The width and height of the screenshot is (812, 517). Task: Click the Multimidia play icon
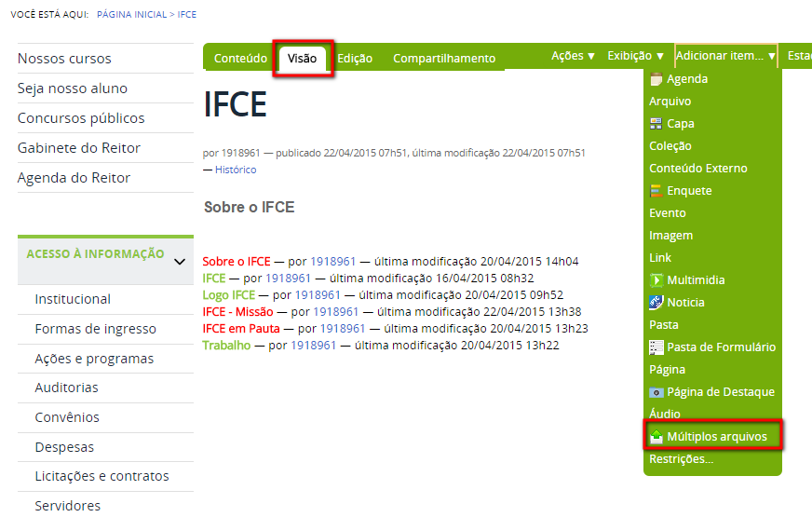[x=656, y=280]
